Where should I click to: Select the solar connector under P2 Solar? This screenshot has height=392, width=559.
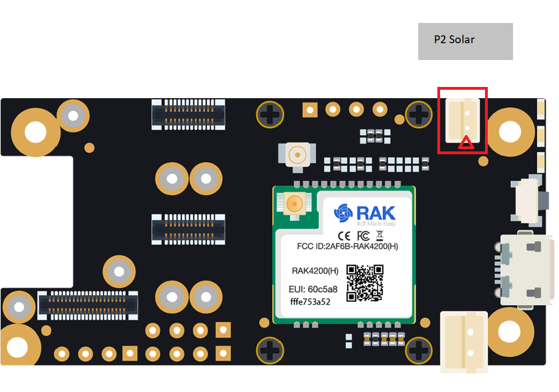pos(463,120)
